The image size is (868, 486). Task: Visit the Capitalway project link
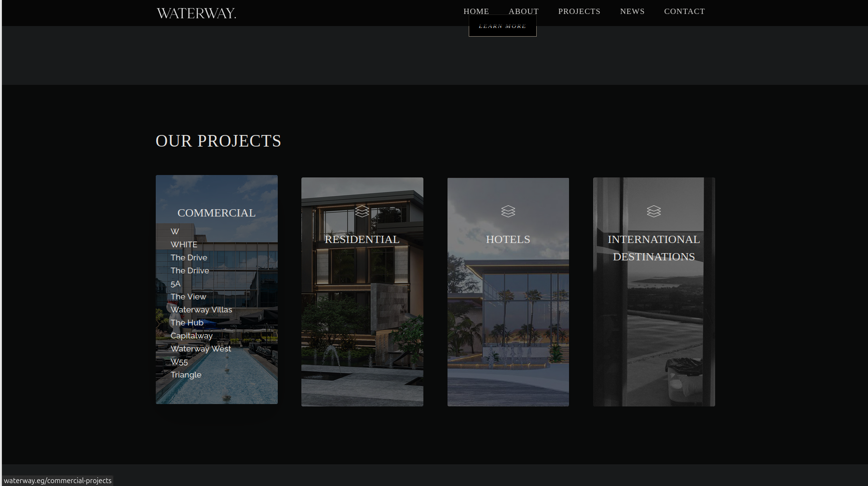tap(191, 336)
